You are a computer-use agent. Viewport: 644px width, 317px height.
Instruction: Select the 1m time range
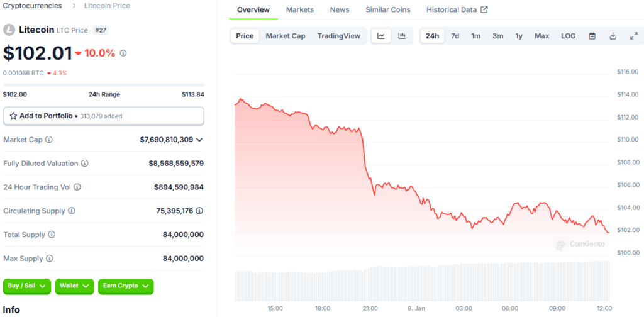(475, 36)
